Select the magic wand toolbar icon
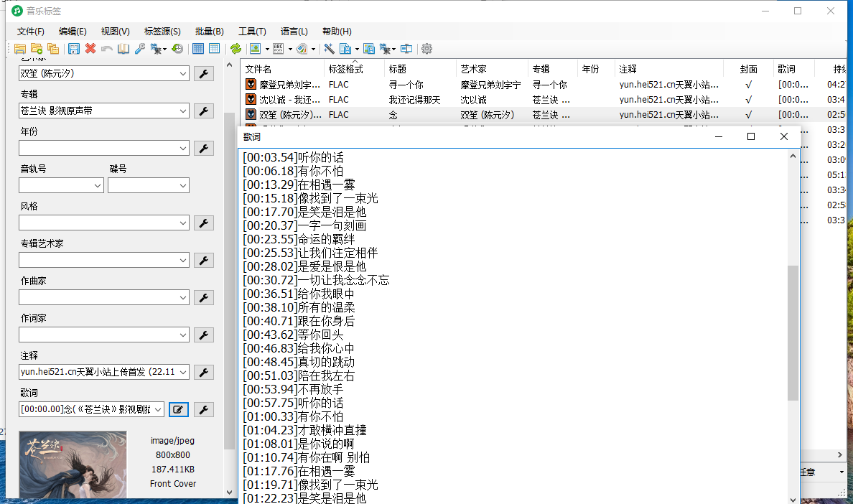The height and width of the screenshot is (504, 853). click(x=328, y=48)
